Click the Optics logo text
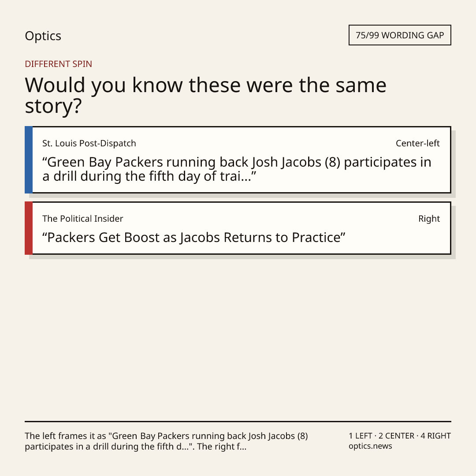This screenshot has width=476, height=476. [x=43, y=36]
